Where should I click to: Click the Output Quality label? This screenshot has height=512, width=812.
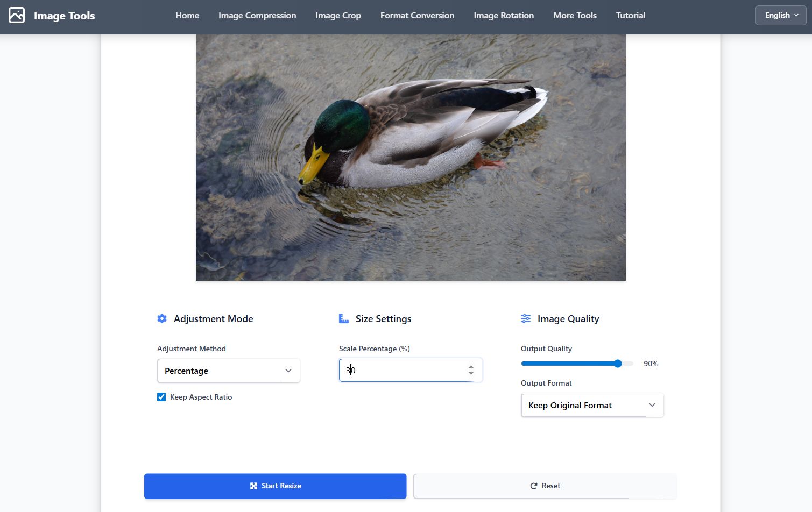(x=546, y=349)
